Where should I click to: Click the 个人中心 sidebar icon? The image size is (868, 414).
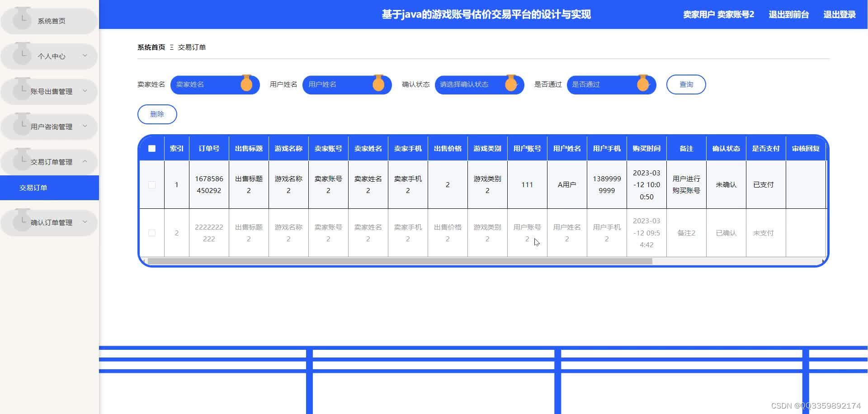22,53
